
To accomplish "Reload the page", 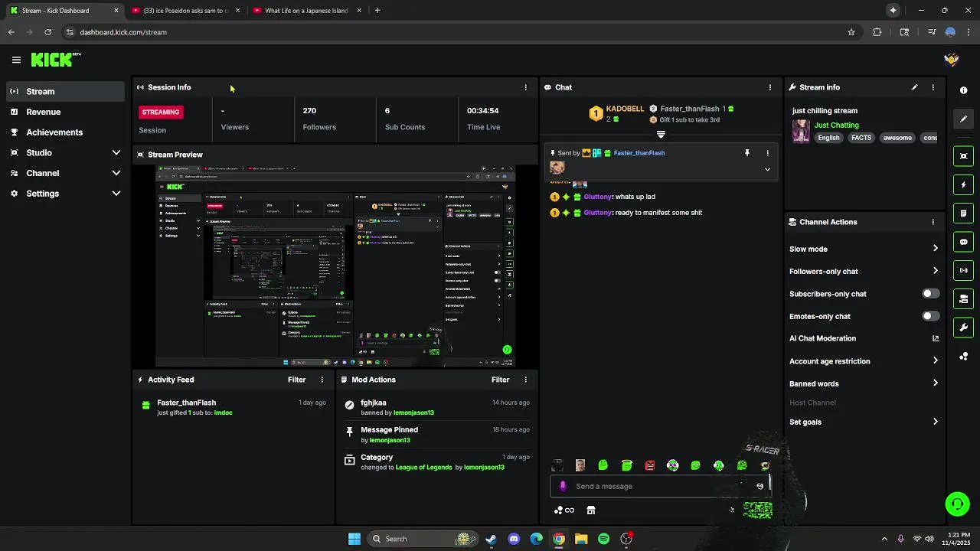I will (x=47, y=32).
